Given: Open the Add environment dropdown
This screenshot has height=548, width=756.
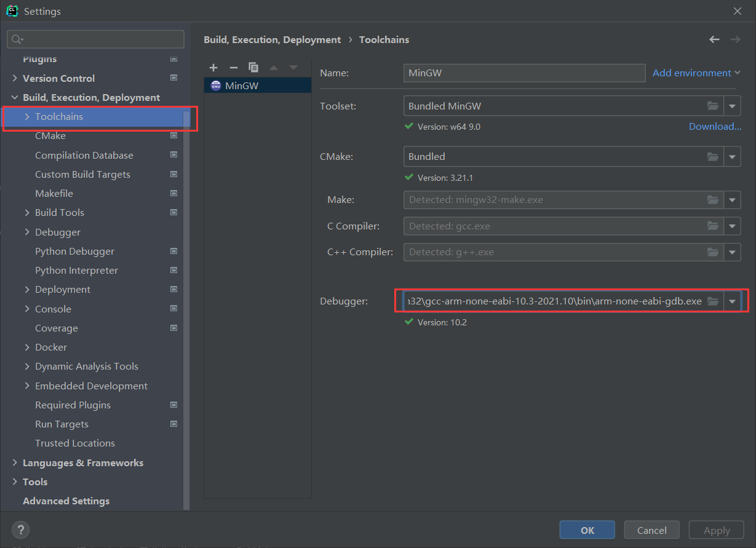Looking at the screenshot, I should coord(696,73).
